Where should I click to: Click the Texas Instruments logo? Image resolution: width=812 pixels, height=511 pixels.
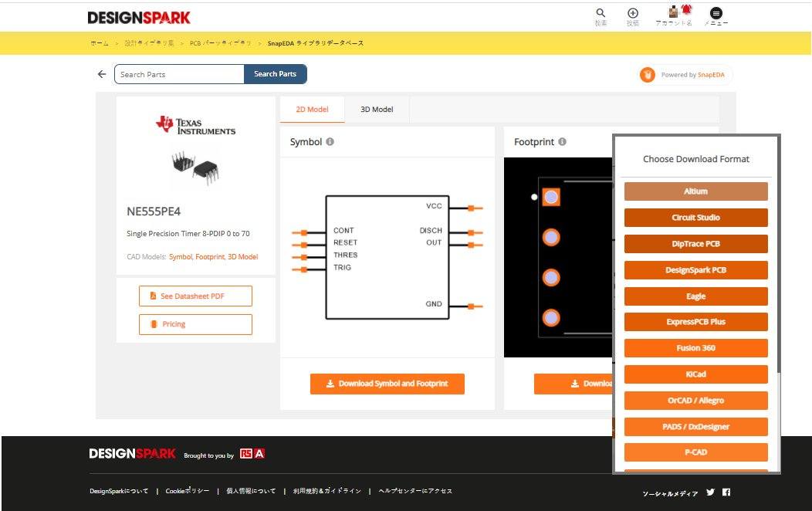tap(196, 125)
